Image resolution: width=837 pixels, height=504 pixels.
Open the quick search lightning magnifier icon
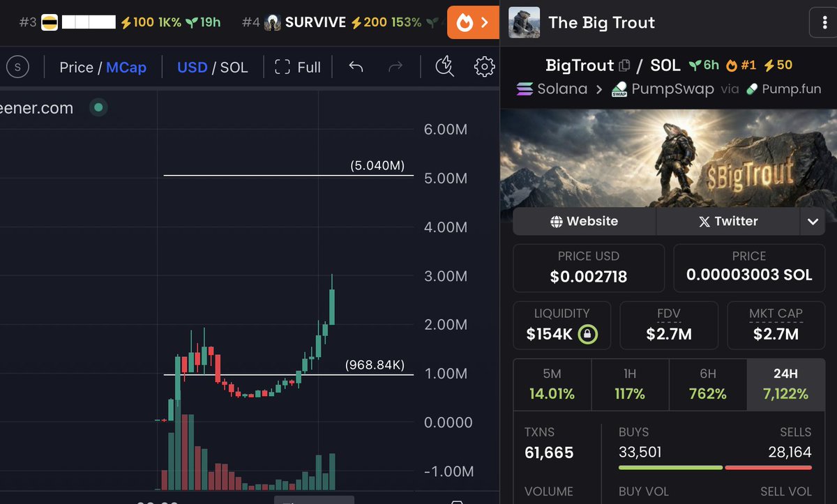[x=444, y=67]
